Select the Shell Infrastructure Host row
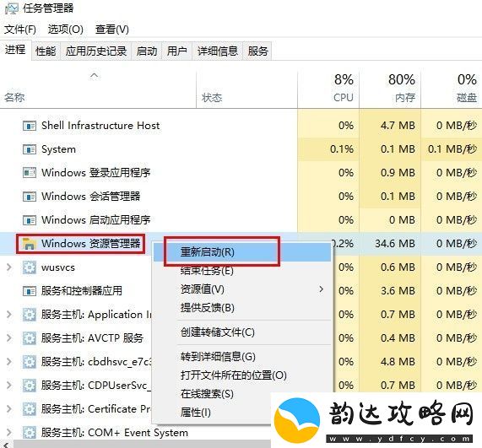The height and width of the screenshot is (448, 482). coord(241,126)
